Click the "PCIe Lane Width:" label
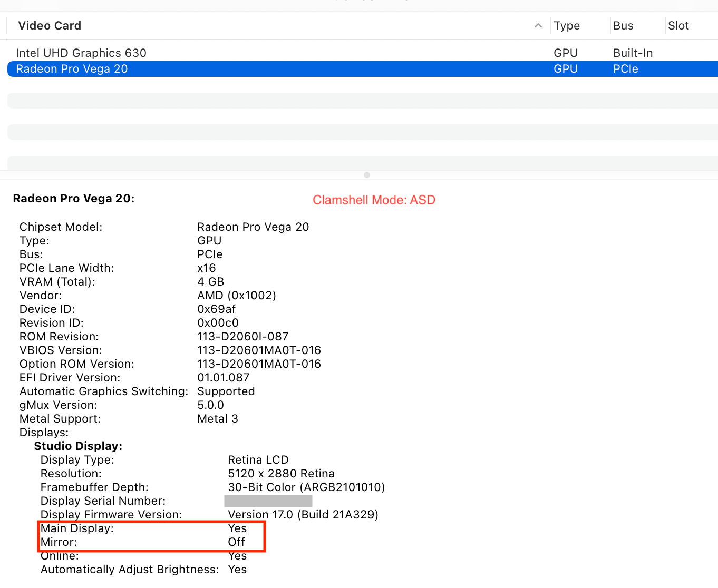Image resolution: width=718 pixels, height=588 pixels. (66, 268)
